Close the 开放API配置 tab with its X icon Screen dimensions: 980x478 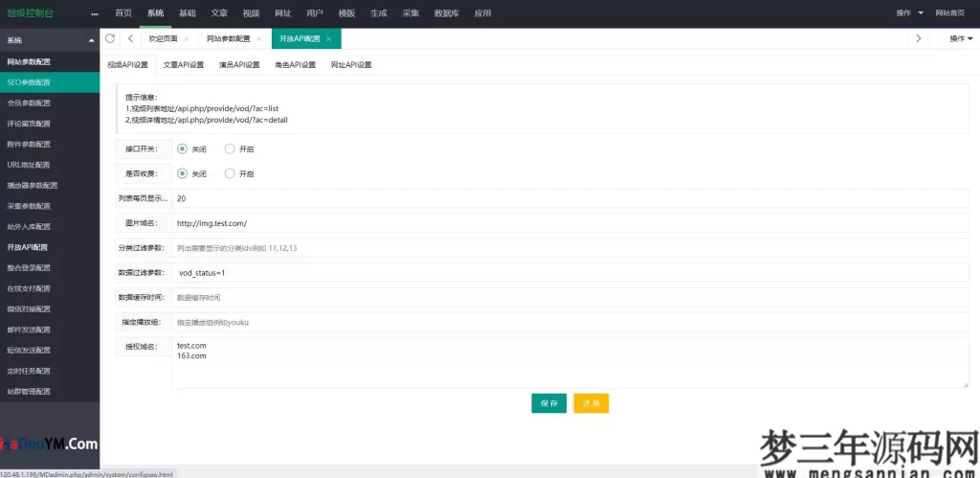click(x=329, y=39)
